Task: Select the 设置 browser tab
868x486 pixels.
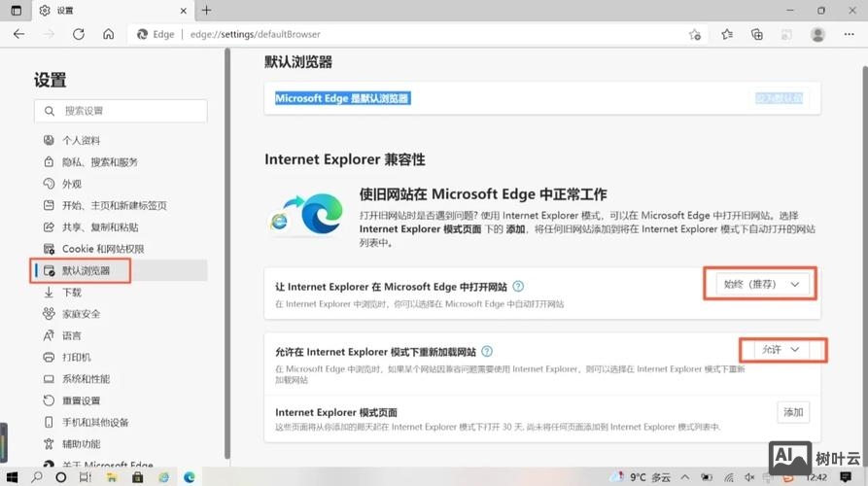Action: pyautogui.click(x=113, y=11)
